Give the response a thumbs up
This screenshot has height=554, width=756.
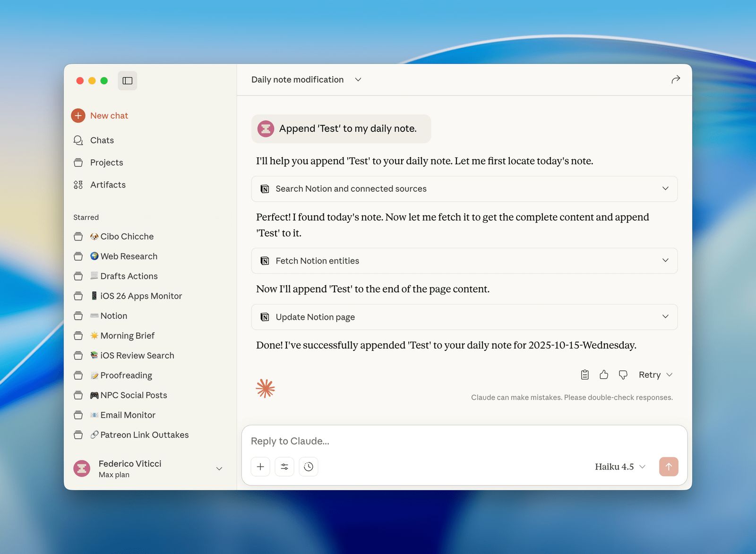(x=604, y=375)
